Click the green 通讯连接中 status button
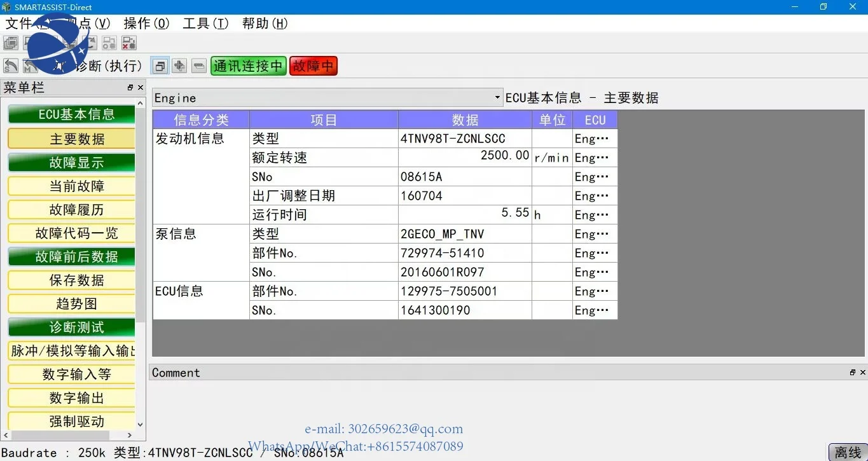The height and width of the screenshot is (461, 868). (x=248, y=66)
